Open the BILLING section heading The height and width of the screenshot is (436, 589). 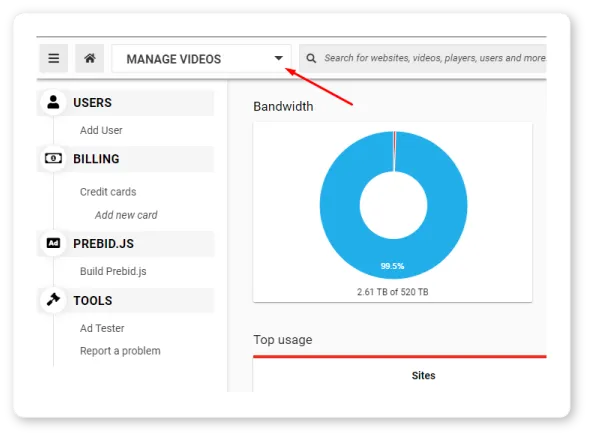click(96, 159)
